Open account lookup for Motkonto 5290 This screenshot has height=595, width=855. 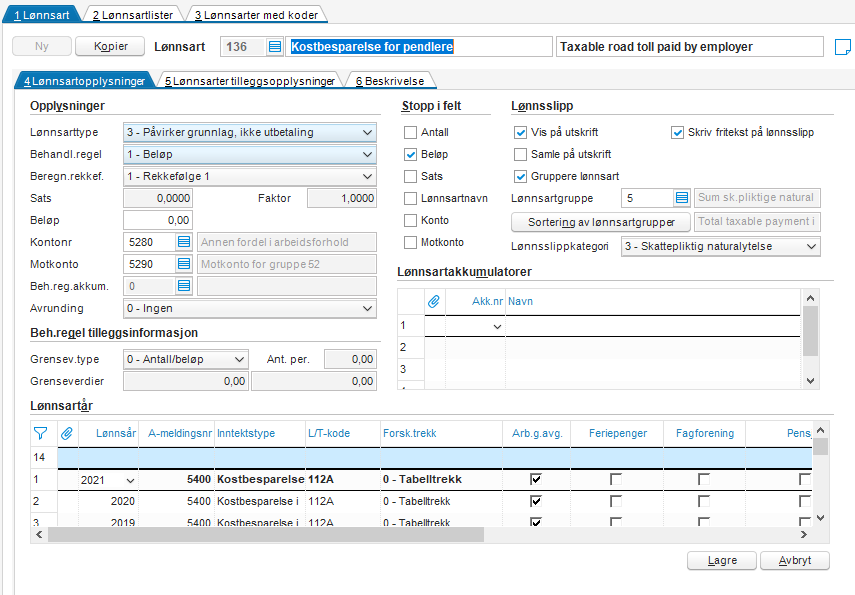(x=184, y=264)
